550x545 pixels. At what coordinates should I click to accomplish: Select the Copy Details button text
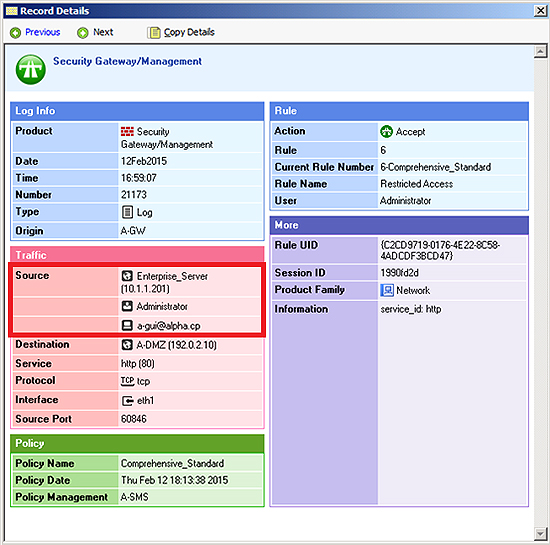click(189, 32)
